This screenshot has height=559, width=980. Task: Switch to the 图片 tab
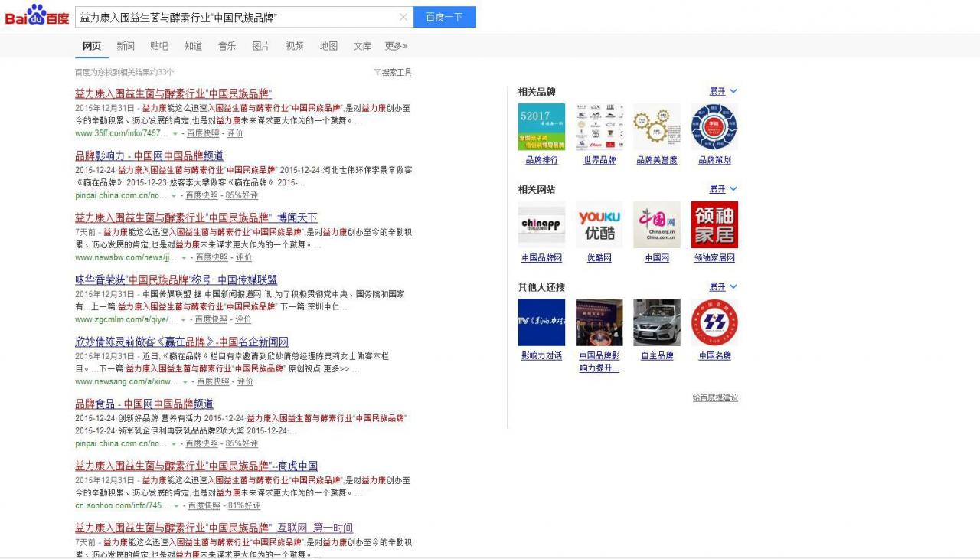point(260,46)
